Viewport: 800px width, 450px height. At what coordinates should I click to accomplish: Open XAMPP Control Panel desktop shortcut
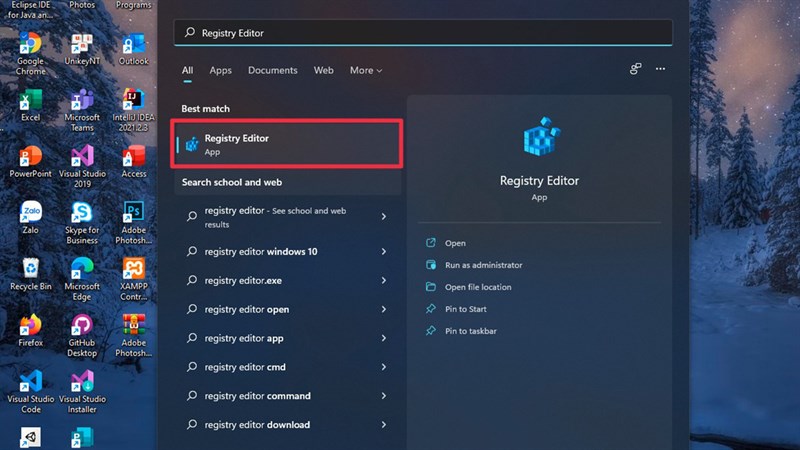click(134, 279)
